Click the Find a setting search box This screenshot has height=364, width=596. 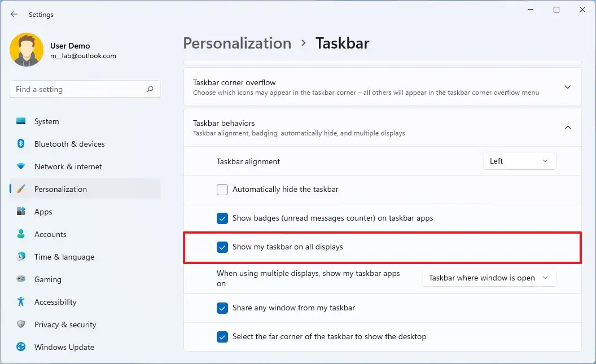[85, 89]
